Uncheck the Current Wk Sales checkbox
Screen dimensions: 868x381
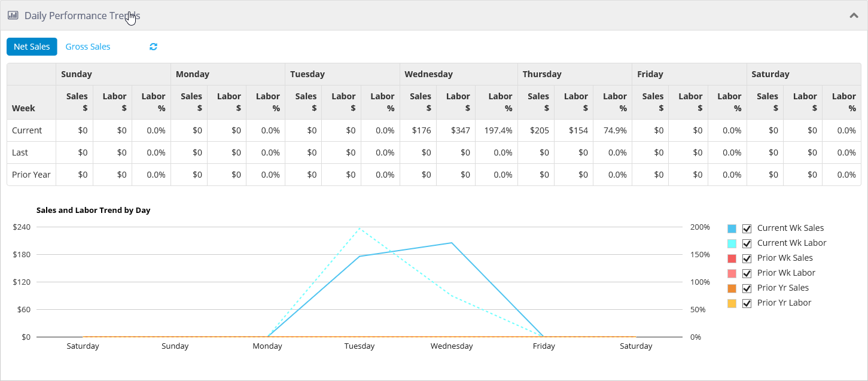[x=747, y=228]
